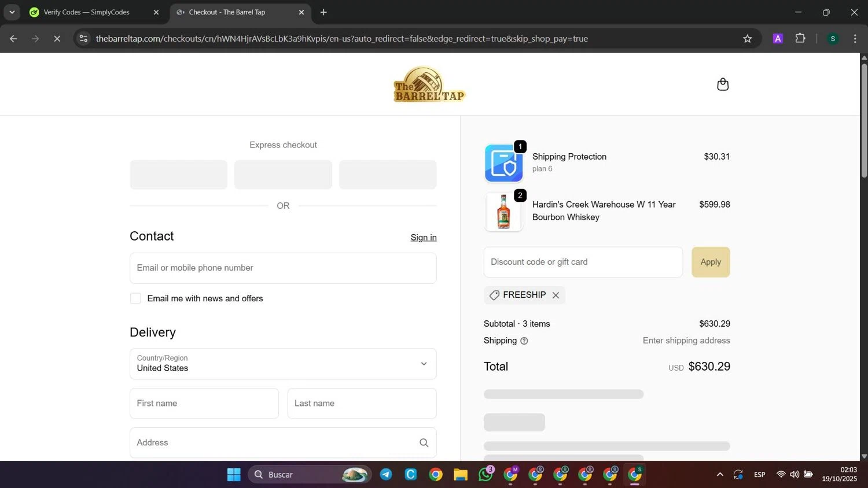The width and height of the screenshot is (868, 488).
Task: Select the Checkout - The Barrel Tap tab
Action: tap(227, 12)
